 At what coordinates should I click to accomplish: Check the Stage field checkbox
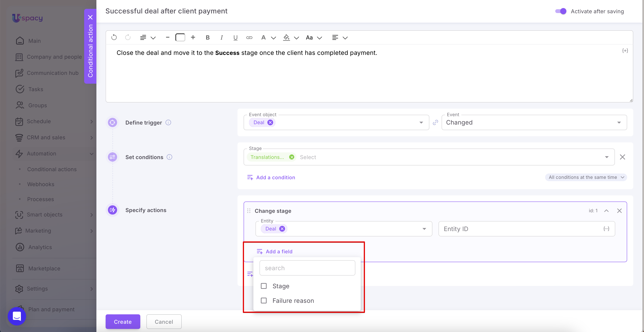pyautogui.click(x=264, y=286)
